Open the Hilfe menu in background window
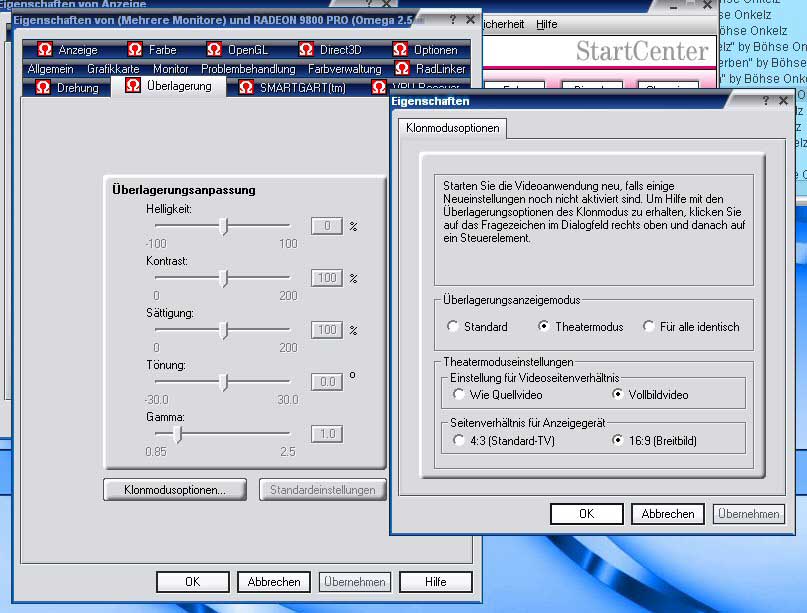This screenshot has height=613, width=807. pyautogui.click(x=547, y=24)
